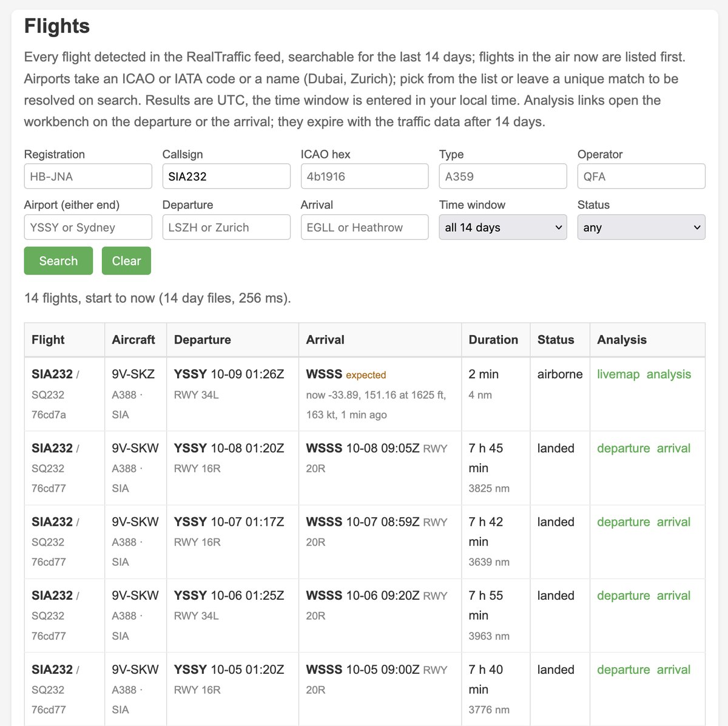Viewport: 728px width, 726px height.
Task: Open departure analysis for 10-05 flight
Action: 623,670
